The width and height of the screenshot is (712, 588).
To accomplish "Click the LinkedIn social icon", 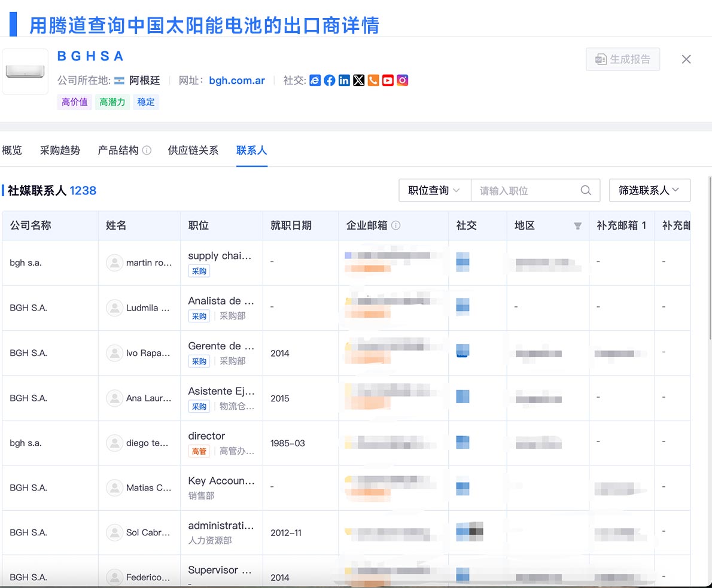I will click(x=344, y=80).
